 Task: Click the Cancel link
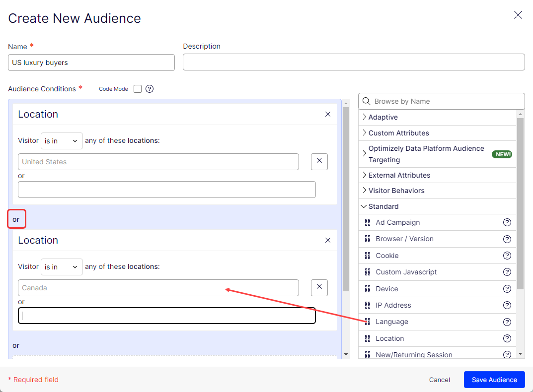pos(439,380)
